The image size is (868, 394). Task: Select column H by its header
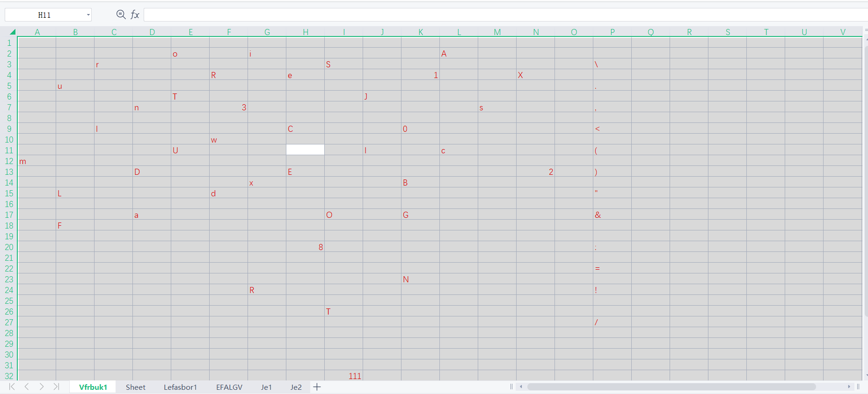click(x=306, y=32)
